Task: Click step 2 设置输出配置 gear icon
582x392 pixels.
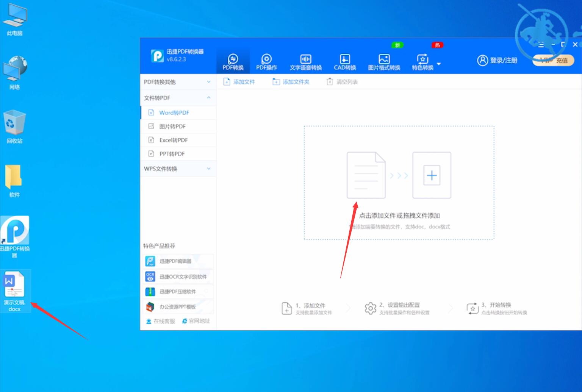Action: coord(370,308)
